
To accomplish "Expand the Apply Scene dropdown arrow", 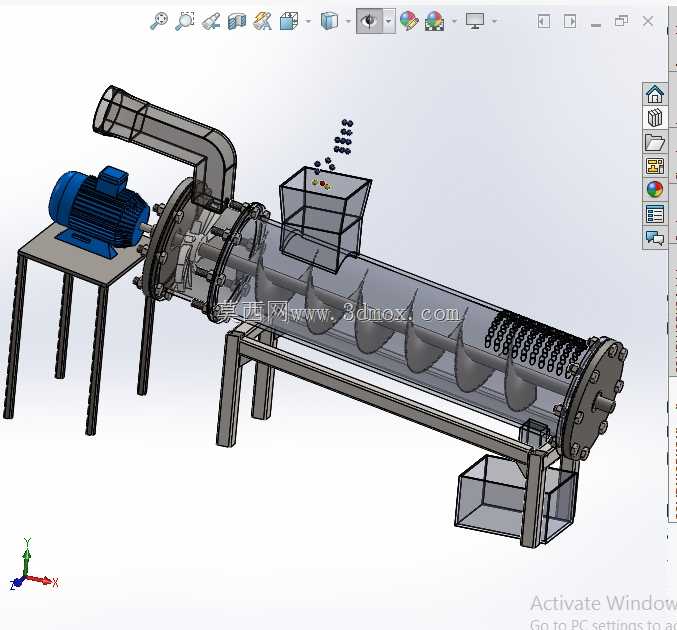I will tap(454, 21).
